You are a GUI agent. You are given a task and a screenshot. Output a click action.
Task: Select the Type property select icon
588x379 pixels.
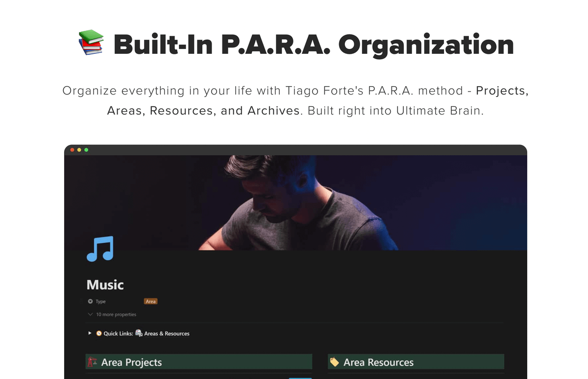(x=90, y=302)
